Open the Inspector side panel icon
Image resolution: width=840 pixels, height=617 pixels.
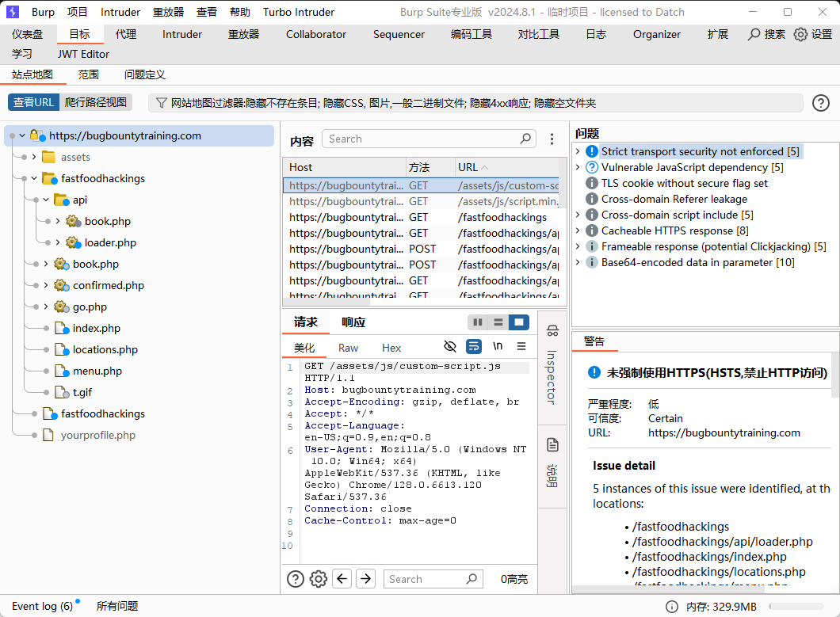click(552, 331)
